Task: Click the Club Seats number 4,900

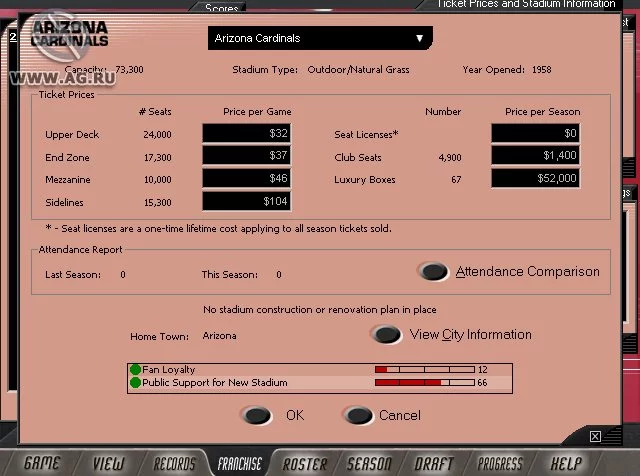Action: click(450, 158)
